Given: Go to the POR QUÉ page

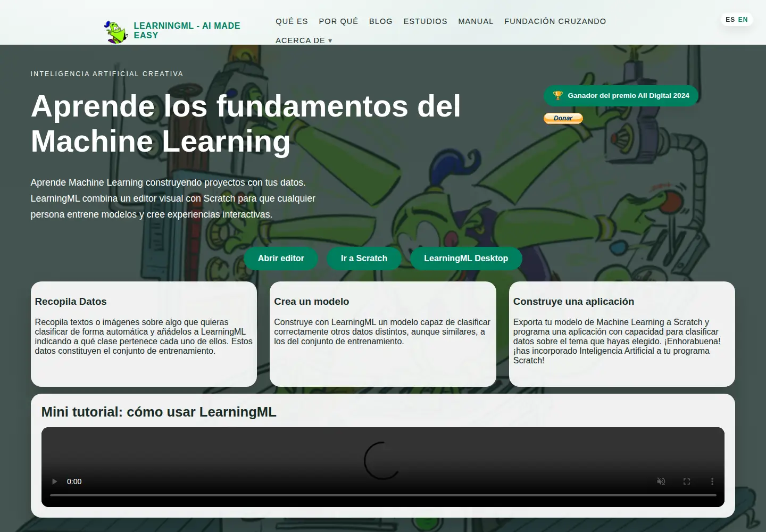Looking at the screenshot, I should (x=338, y=21).
